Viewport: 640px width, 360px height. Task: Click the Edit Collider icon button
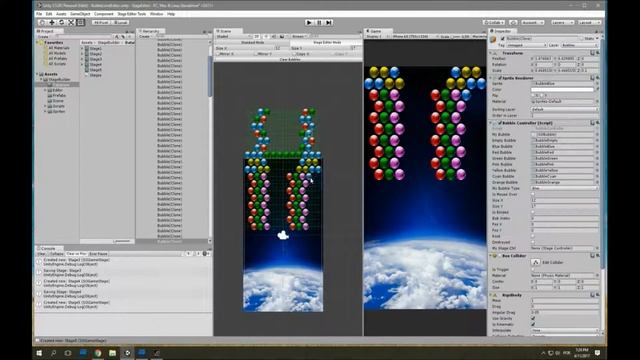click(x=536, y=262)
